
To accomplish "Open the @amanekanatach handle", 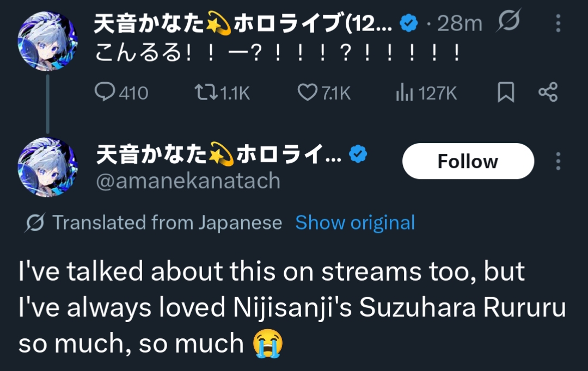I will pyautogui.click(x=188, y=181).
